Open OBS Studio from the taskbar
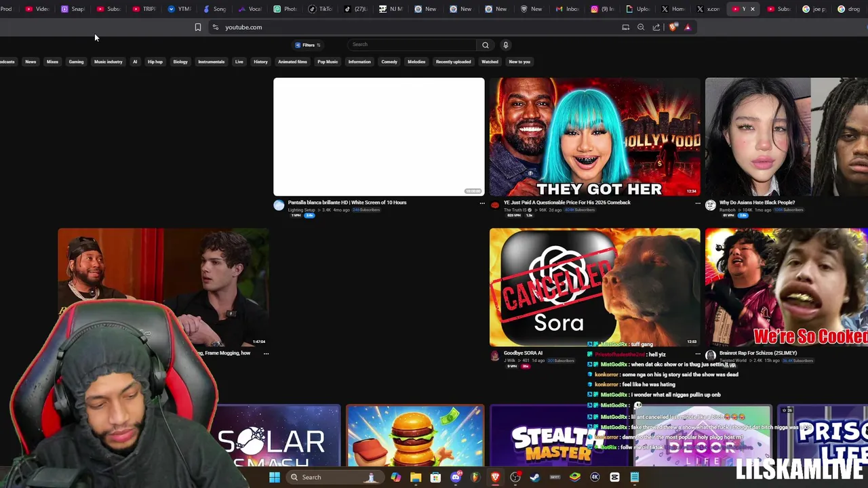The image size is (868, 488). pos(515,477)
